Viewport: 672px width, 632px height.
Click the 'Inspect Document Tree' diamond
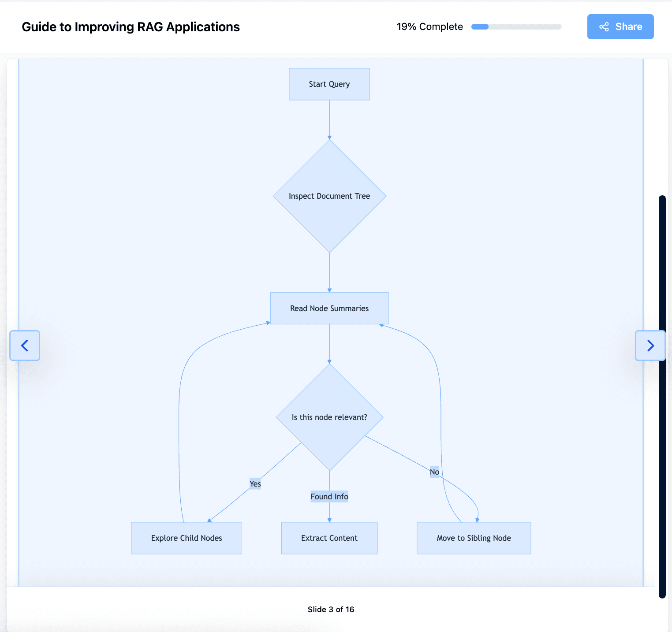[x=329, y=196]
